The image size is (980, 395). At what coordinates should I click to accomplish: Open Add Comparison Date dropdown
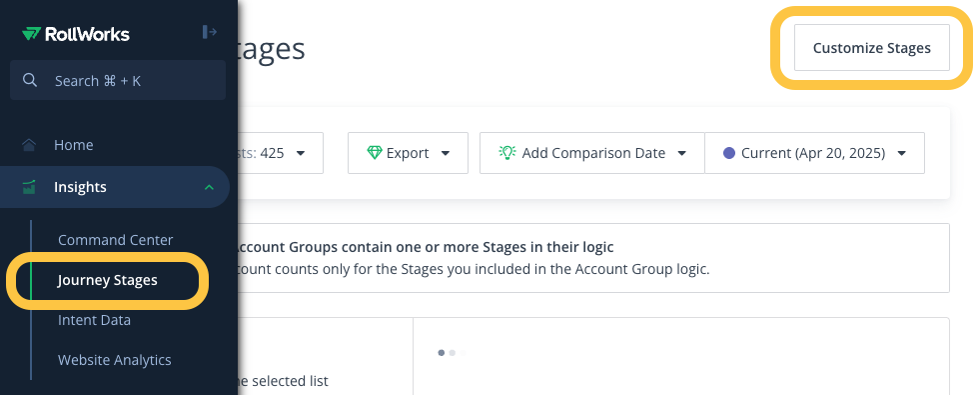(591, 153)
